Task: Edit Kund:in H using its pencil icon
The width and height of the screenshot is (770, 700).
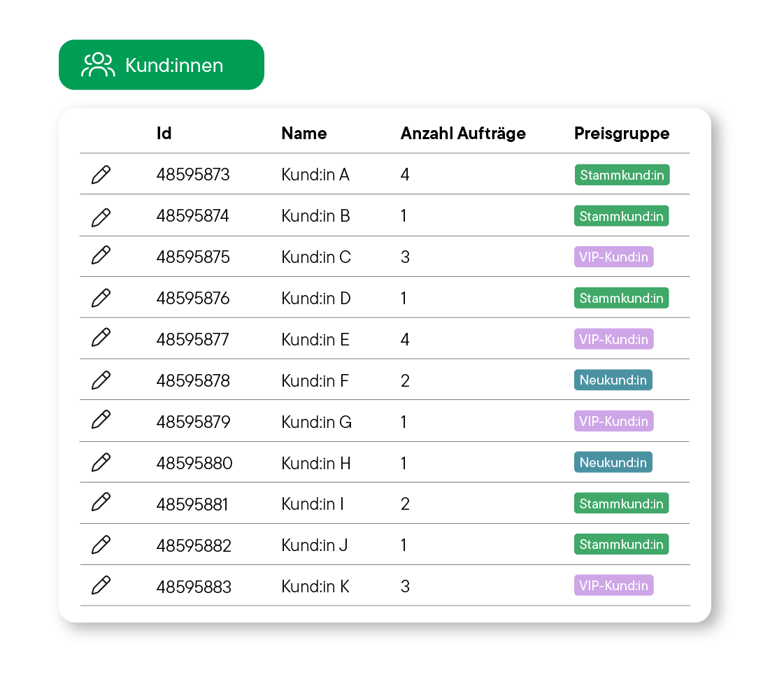Action: click(101, 462)
